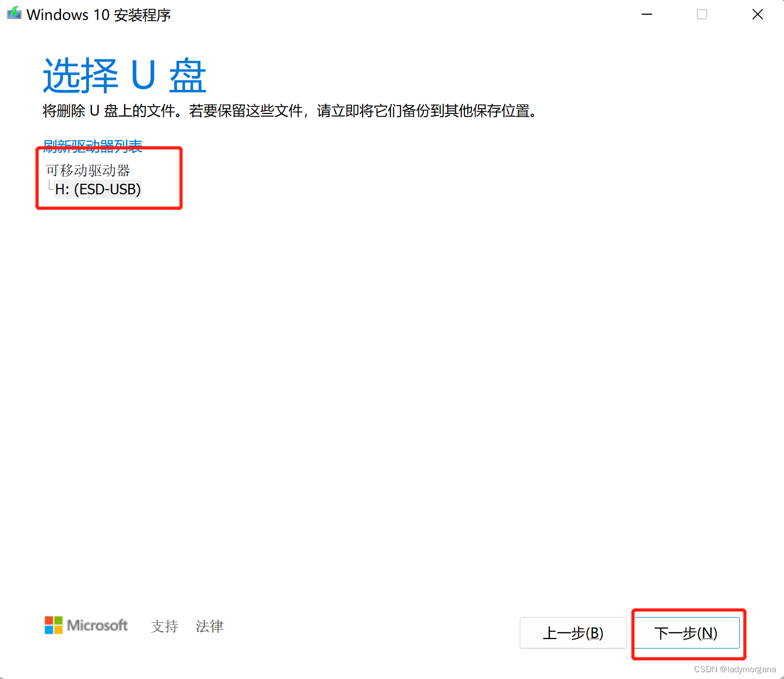
Task: Open the 支持 link
Action: coord(164,626)
